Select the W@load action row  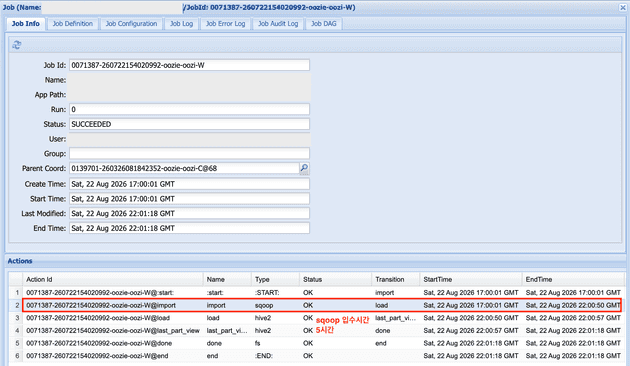317,318
